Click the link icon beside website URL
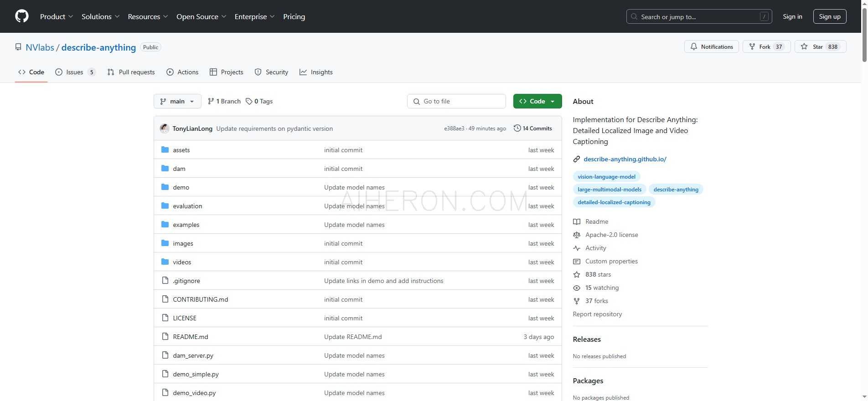Screen dimensions: 868x401 (577, 159)
